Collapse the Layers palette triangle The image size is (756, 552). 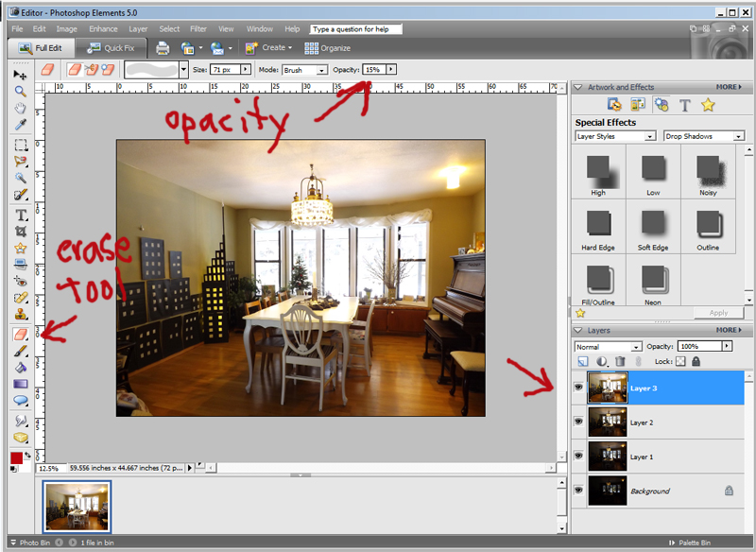(577, 331)
